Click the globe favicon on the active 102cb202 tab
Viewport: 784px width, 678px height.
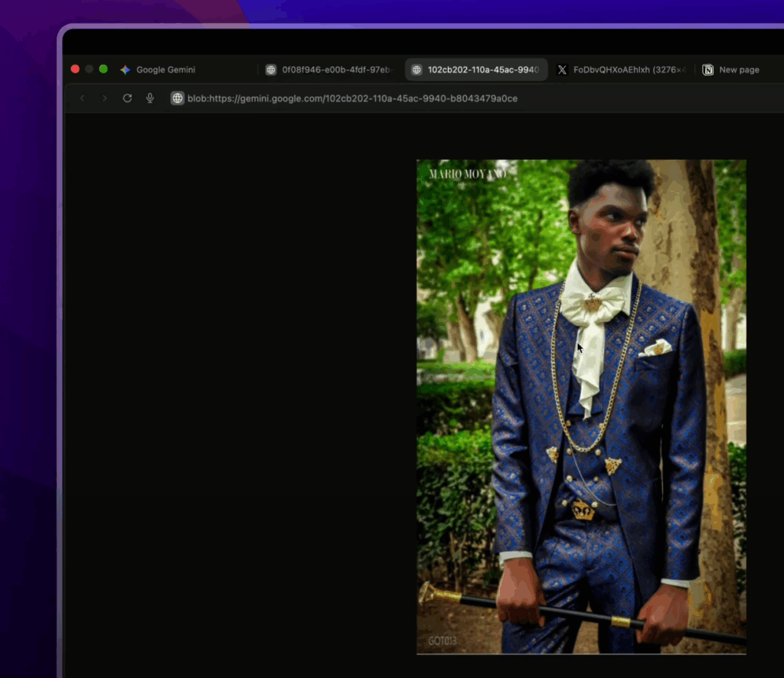tap(416, 70)
